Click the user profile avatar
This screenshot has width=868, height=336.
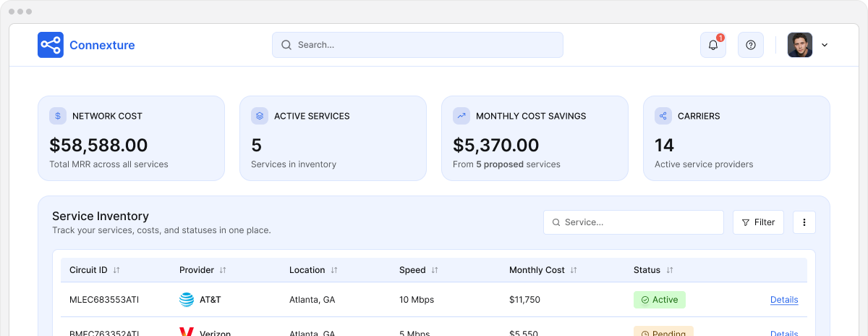pyautogui.click(x=800, y=45)
